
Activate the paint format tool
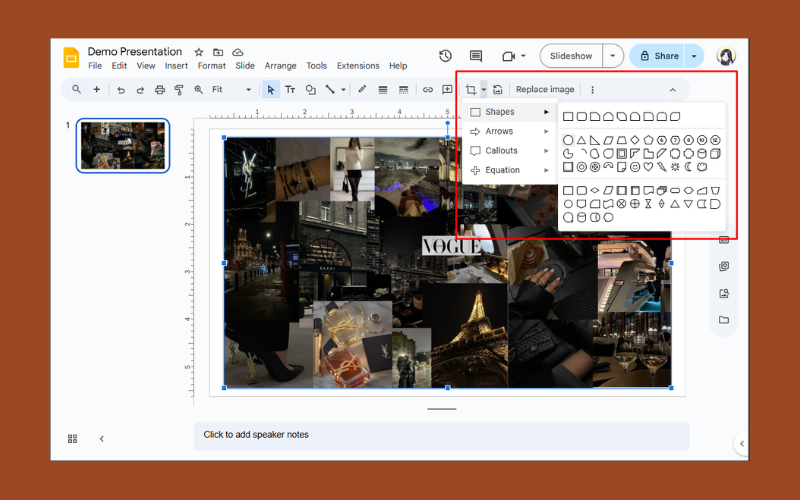179,90
